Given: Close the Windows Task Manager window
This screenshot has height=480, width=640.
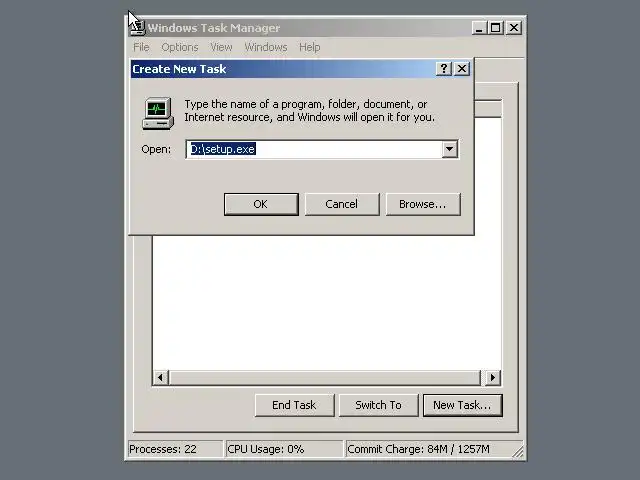Looking at the screenshot, I should [514, 28].
